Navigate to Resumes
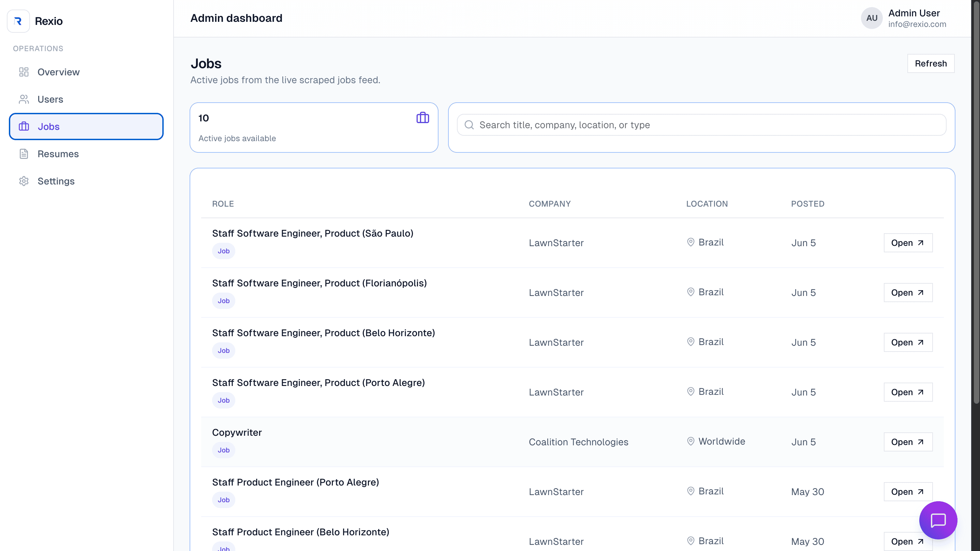The height and width of the screenshot is (551, 980). point(86,154)
